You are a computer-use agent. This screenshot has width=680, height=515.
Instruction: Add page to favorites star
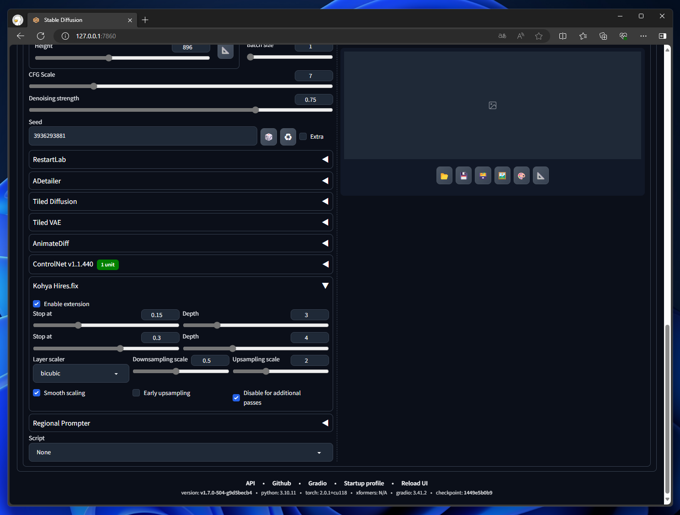point(539,36)
